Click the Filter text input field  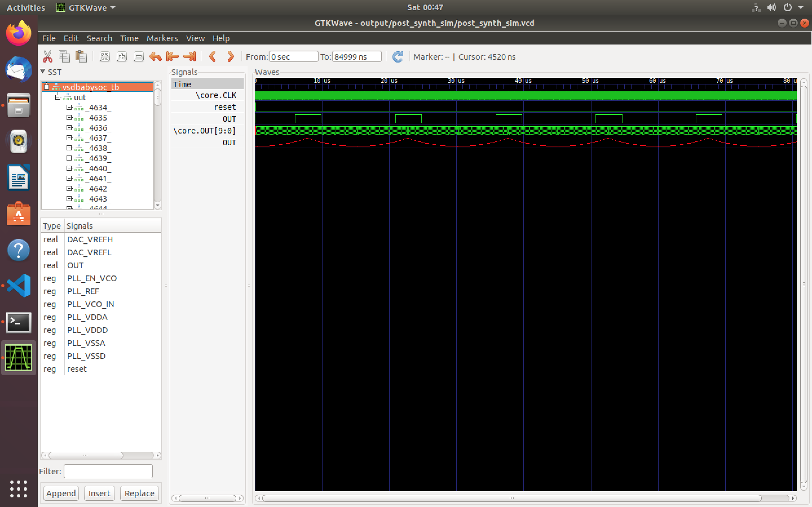pos(108,471)
